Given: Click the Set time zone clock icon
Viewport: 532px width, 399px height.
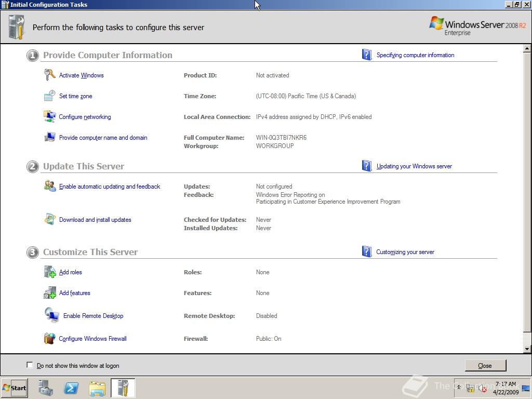Looking at the screenshot, I should pyautogui.click(x=49, y=96).
